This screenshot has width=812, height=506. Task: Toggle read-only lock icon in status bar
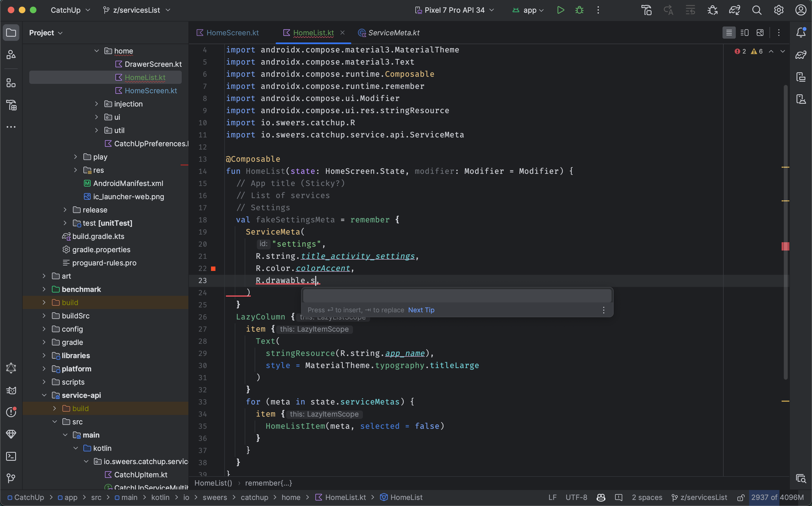(x=741, y=497)
